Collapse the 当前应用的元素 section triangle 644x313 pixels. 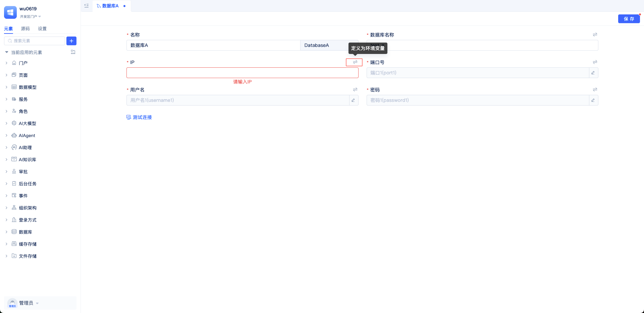click(7, 52)
